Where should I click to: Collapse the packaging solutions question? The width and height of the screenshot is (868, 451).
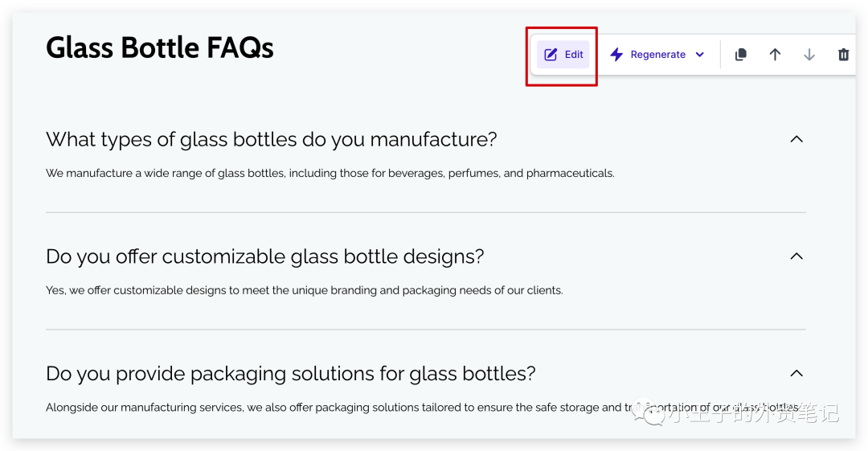click(796, 374)
